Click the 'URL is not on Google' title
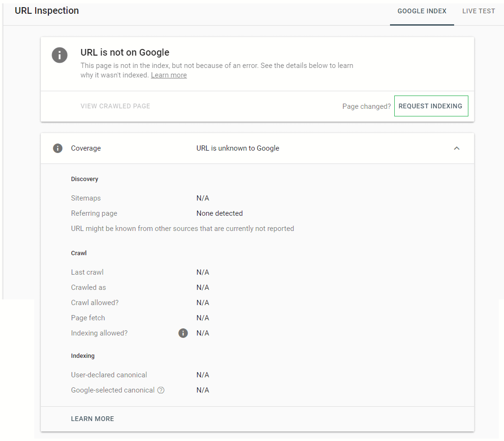504x441 pixels. point(125,52)
